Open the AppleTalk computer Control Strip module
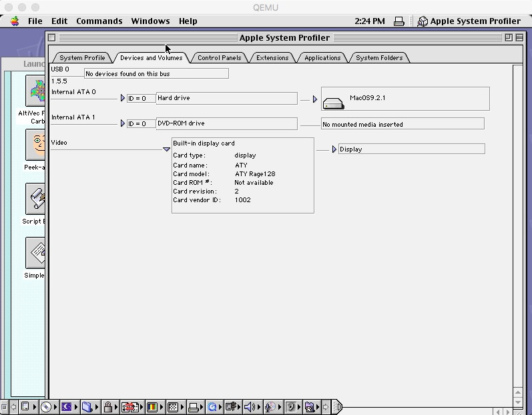 tap(28, 407)
